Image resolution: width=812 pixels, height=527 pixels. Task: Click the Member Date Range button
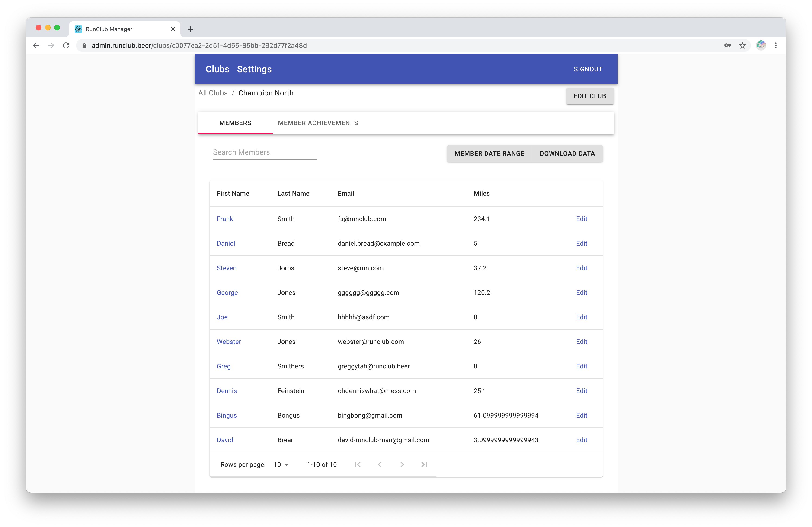[x=489, y=153]
